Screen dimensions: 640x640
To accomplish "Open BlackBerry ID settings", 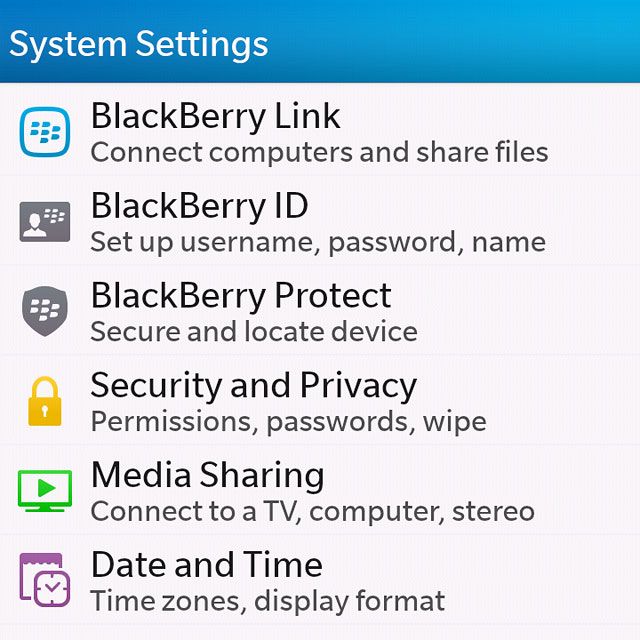I will coord(320,221).
